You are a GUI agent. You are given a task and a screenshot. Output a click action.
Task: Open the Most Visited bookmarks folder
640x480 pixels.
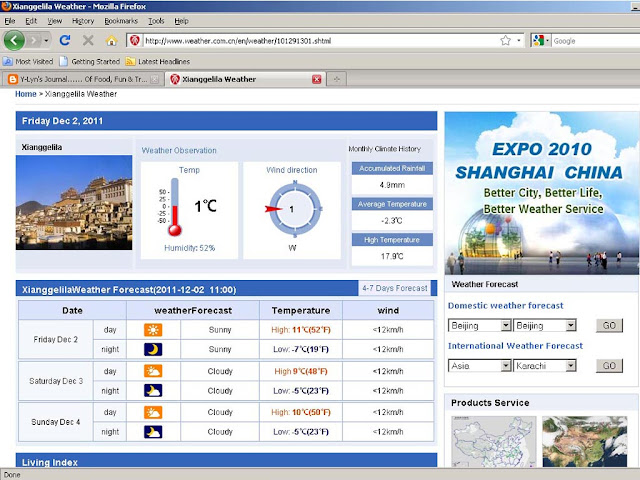tap(28, 61)
